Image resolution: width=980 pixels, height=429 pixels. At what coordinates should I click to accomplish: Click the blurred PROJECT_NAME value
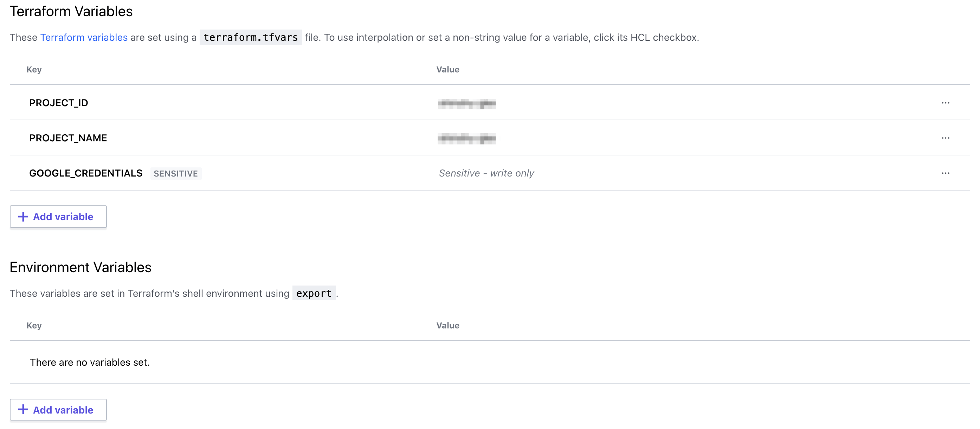466,139
